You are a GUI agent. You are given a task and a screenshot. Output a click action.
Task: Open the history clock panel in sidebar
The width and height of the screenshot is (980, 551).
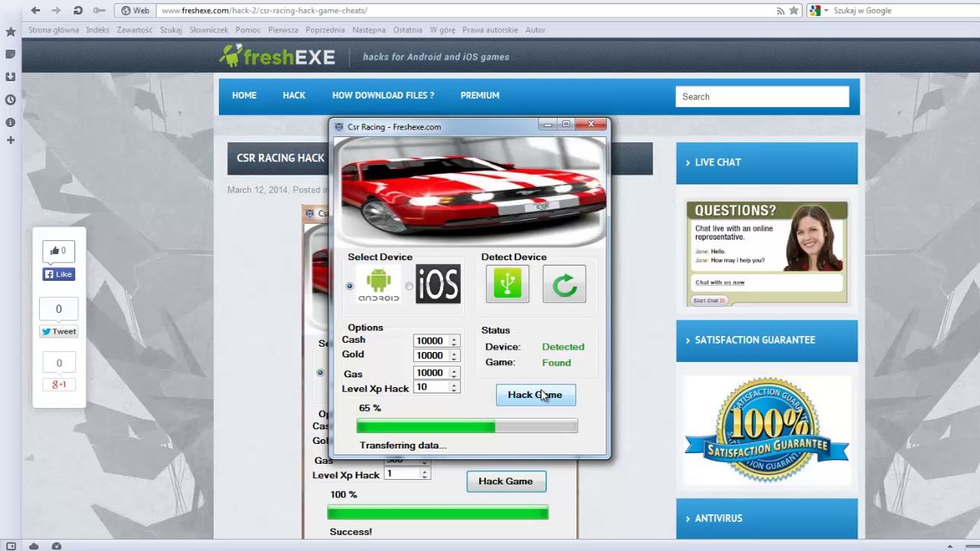[x=11, y=99]
